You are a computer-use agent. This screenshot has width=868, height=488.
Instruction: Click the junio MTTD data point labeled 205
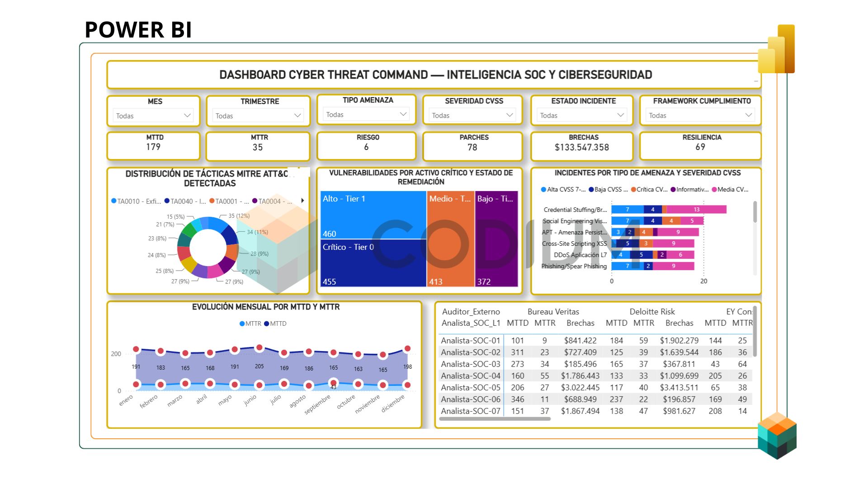click(x=259, y=348)
